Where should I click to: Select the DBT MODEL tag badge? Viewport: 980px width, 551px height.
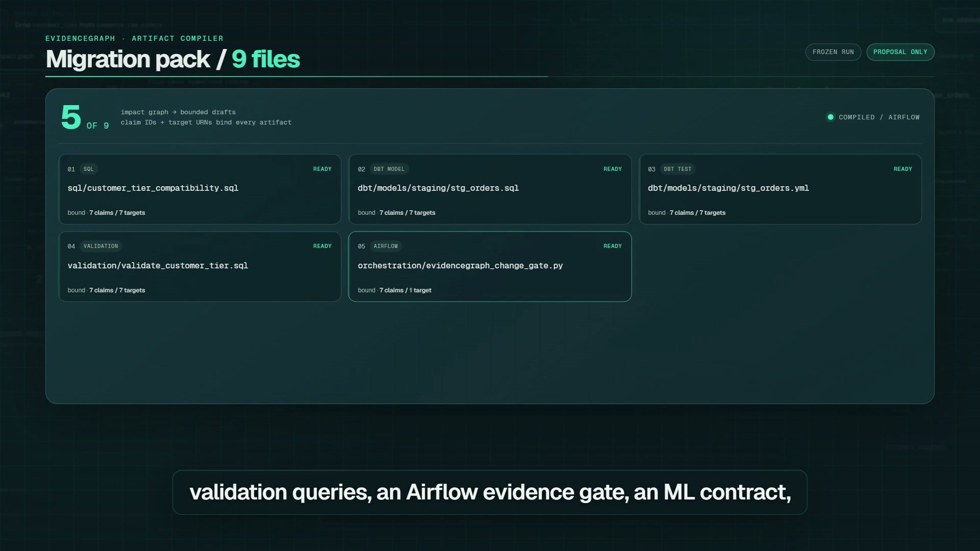[x=389, y=169]
